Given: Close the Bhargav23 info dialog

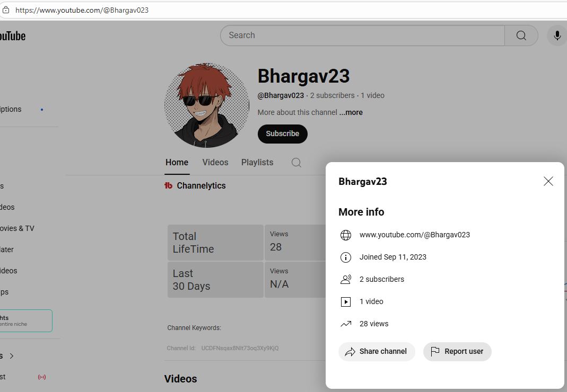Looking at the screenshot, I should point(548,181).
